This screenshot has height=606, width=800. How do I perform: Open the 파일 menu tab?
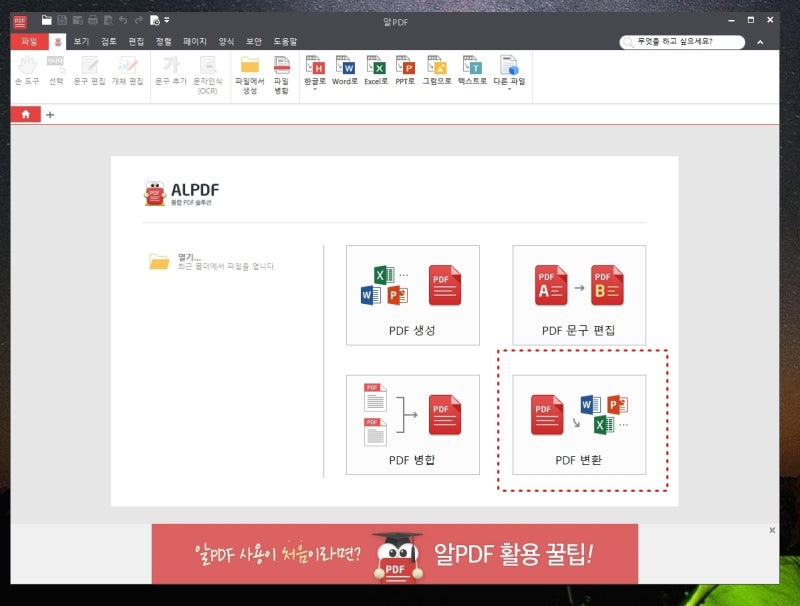click(30, 41)
